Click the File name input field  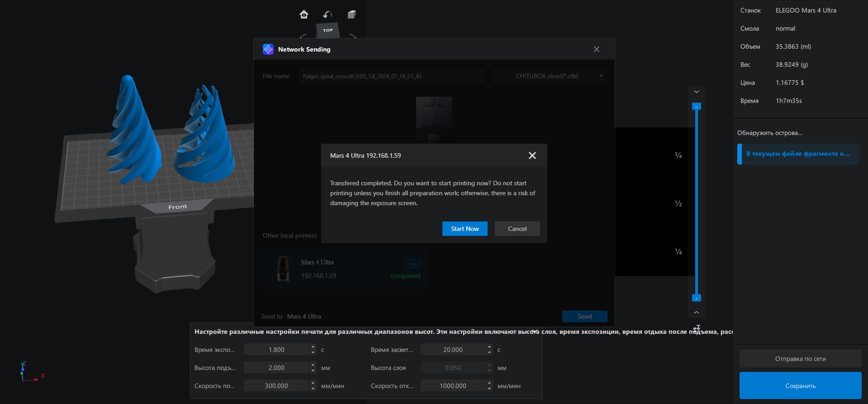click(391, 76)
